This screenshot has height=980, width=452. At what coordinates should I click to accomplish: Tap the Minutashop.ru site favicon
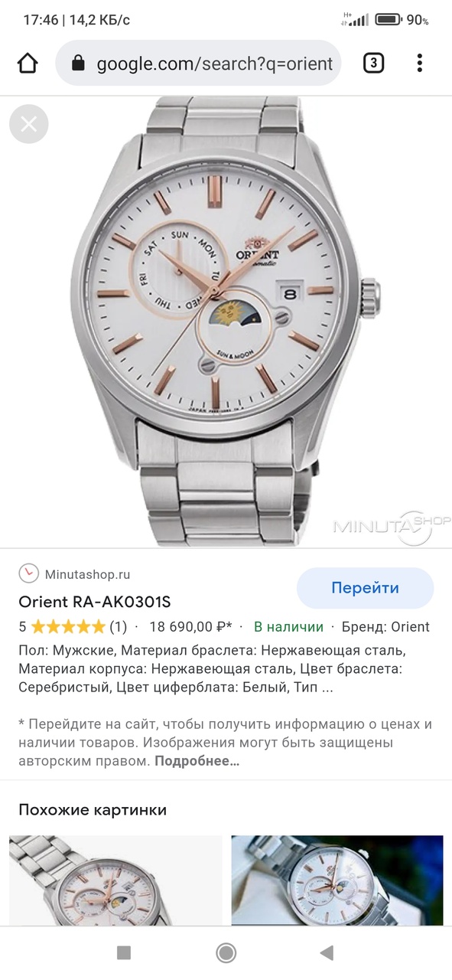click(x=28, y=573)
